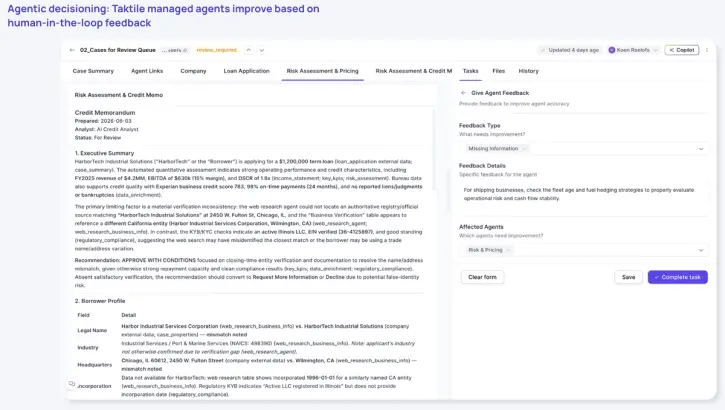Go back using arrow beside 02_Cases for Review Queue

[x=72, y=50]
